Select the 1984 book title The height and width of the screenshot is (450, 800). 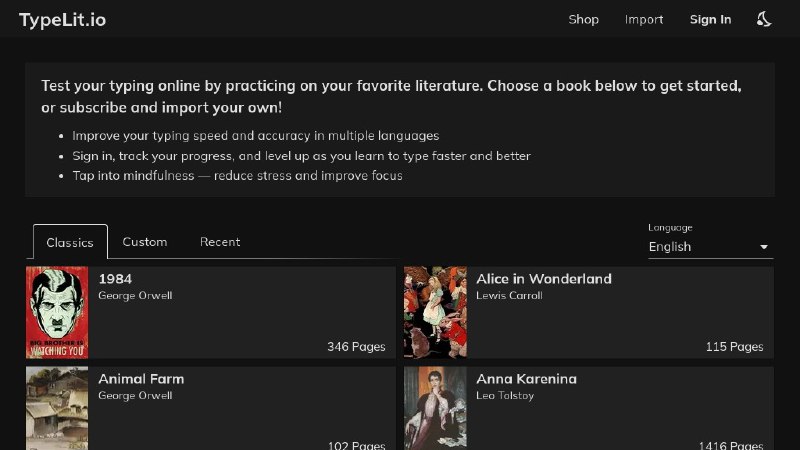115,279
